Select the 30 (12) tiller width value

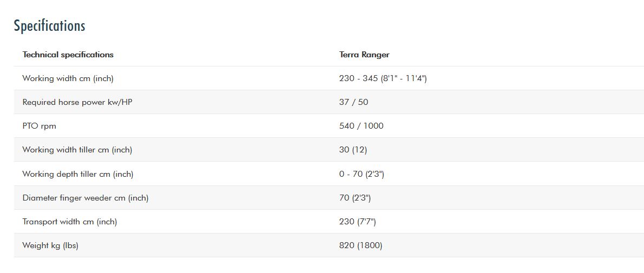353,150
